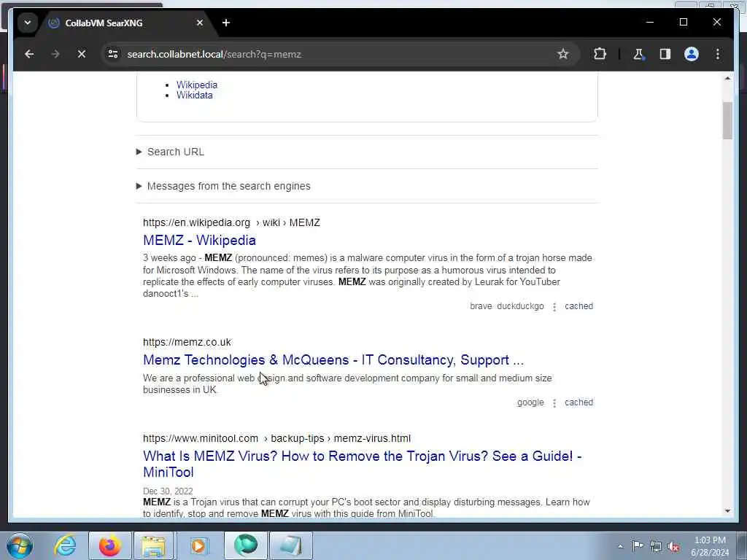The height and width of the screenshot is (560, 747).
Task: Open the Action Center flag icon
Action: pos(638,546)
